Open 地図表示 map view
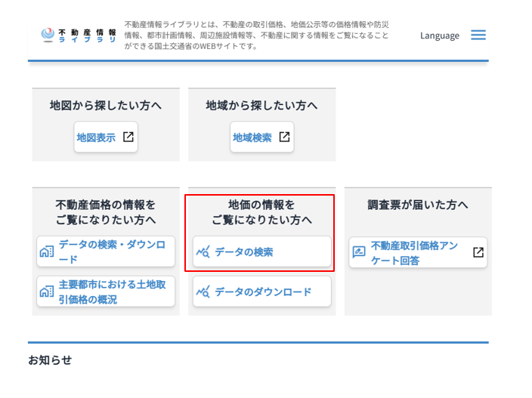The width and height of the screenshot is (532, 398). tap(96, 137)
